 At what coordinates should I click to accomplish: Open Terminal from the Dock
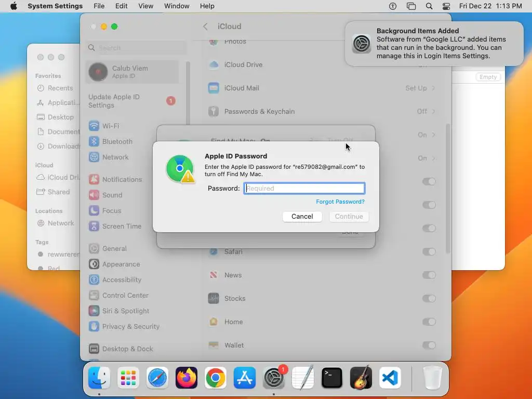(x=332, y=378)
